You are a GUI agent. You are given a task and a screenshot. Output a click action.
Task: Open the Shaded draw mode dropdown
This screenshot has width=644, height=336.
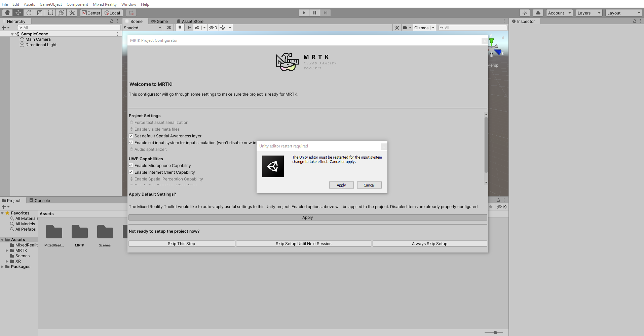[143, 28]
